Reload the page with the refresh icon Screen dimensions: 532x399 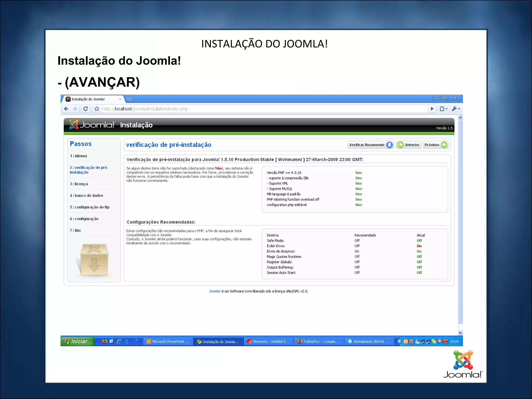point(85,109)
